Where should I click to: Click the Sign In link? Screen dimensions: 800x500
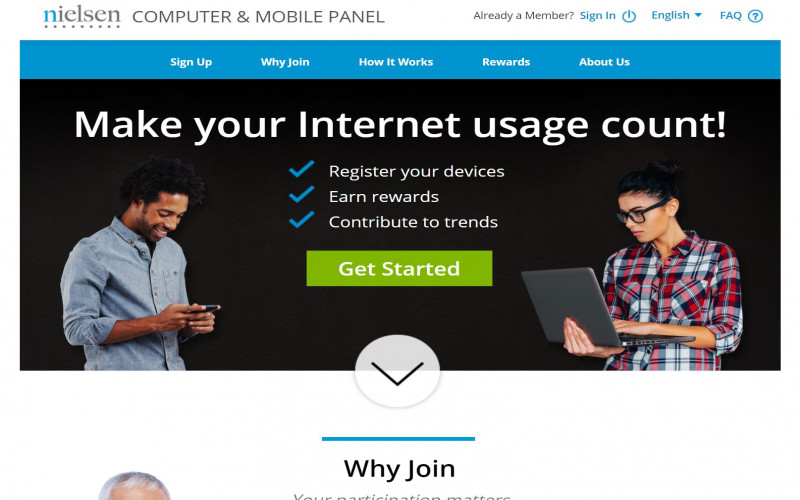(x=597, y=16)
